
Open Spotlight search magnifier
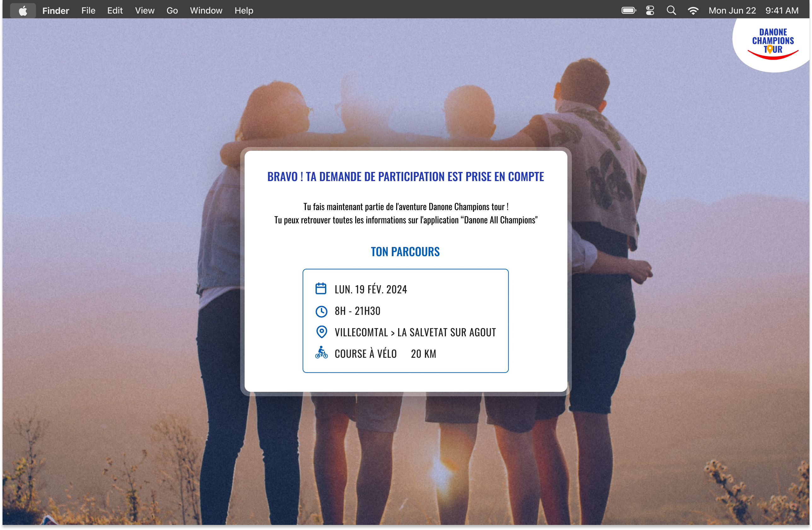tap(671, 11)
